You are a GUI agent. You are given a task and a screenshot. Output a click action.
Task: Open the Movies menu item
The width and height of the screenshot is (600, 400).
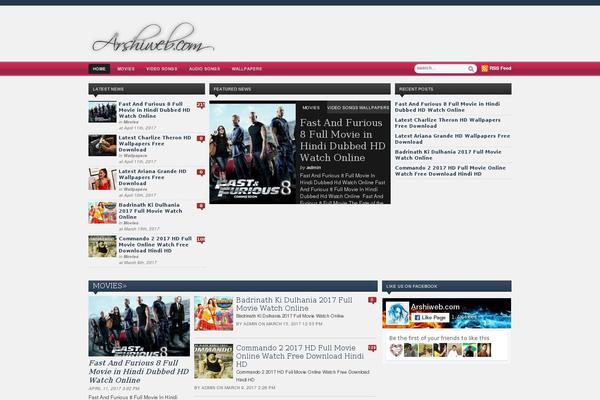(126, 69)
